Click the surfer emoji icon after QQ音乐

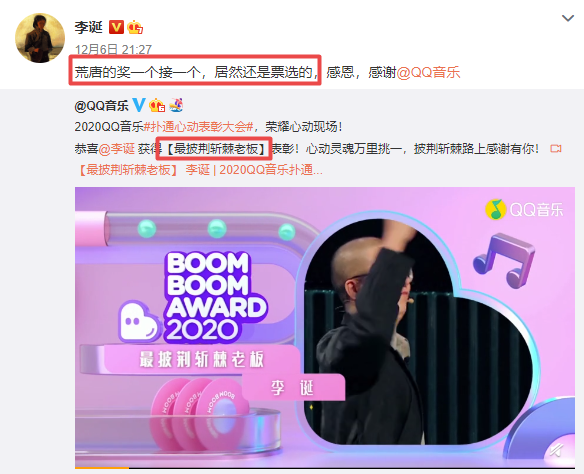pyautogui.click(x=176, y=105)
